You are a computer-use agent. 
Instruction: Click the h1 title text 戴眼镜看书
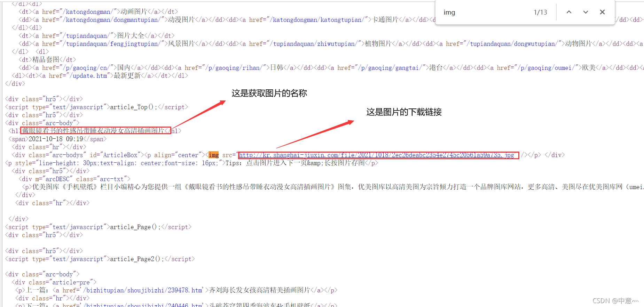pyautogui.click(x=93, y=131)
